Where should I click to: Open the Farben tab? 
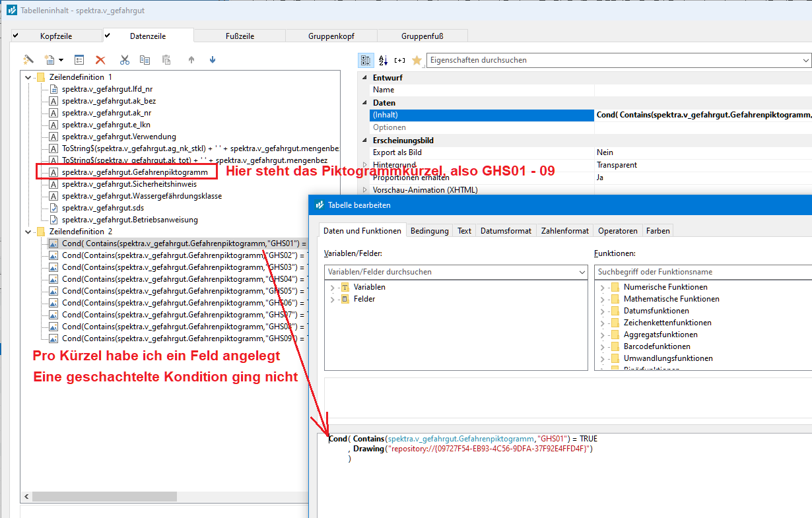tap(658, 230)
